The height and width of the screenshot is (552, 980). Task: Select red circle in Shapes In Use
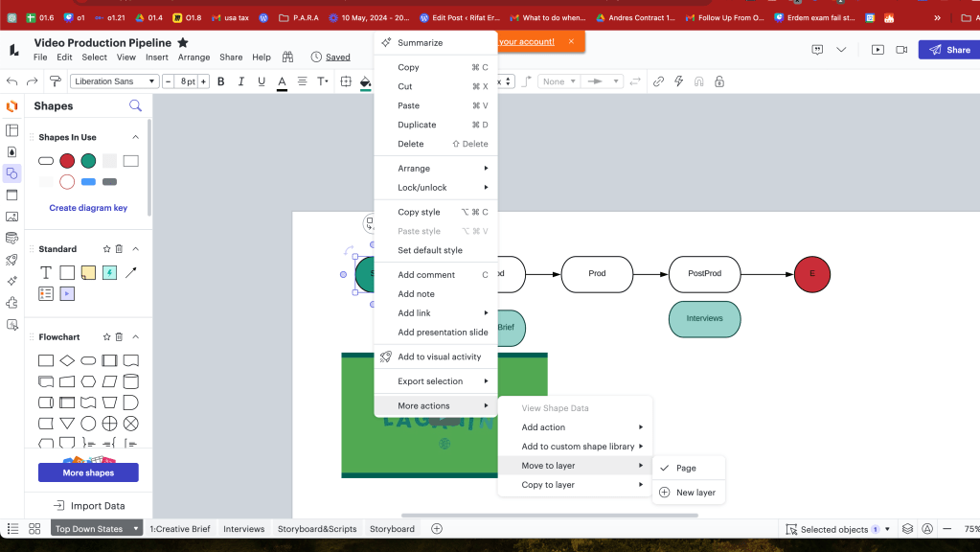[x=67, y=161]
